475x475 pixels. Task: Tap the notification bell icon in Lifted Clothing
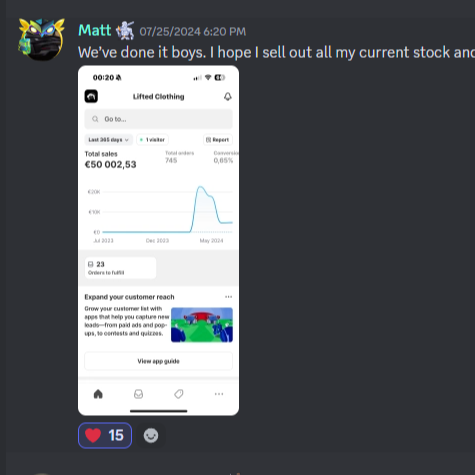(x=228, y=97)
